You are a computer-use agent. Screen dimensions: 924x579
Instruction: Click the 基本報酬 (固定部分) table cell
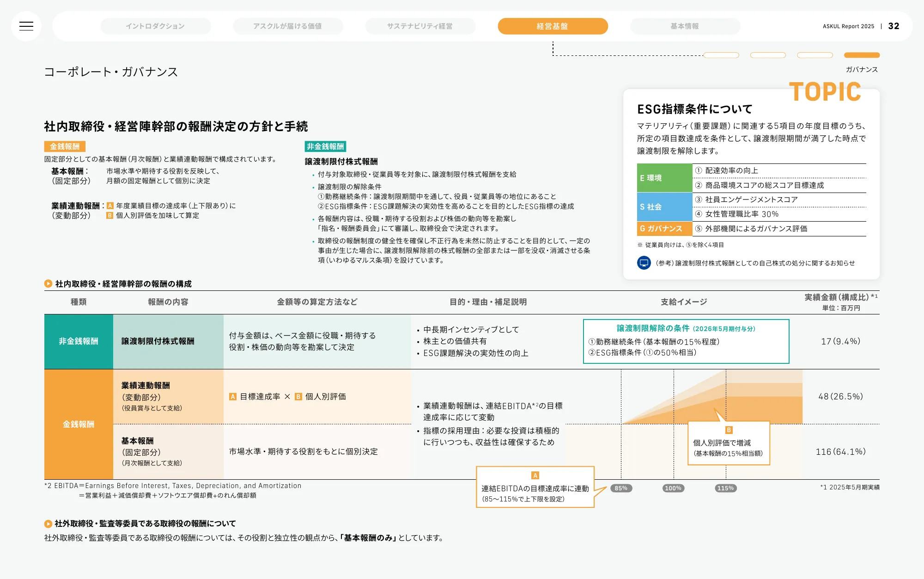coord(168,452)
